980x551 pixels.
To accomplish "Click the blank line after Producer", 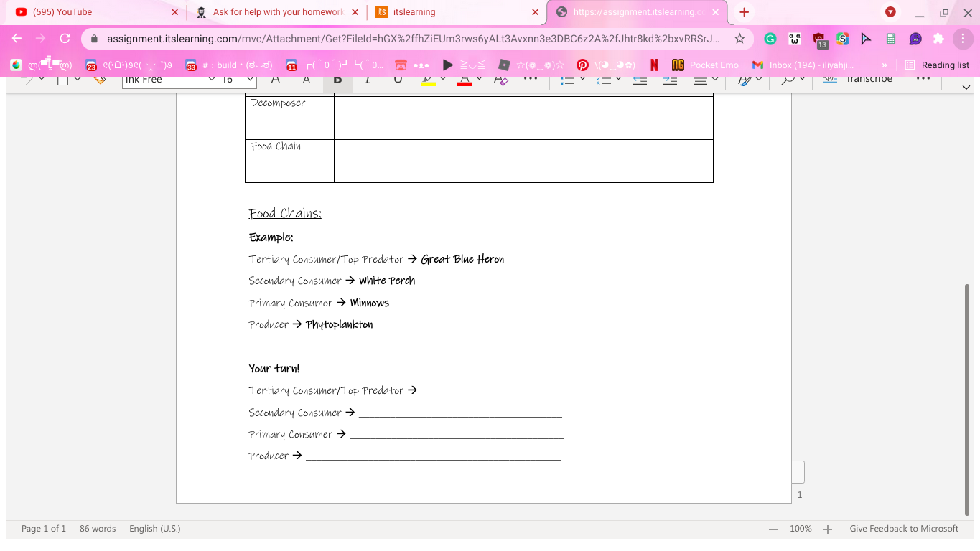I will click(433, 456).
